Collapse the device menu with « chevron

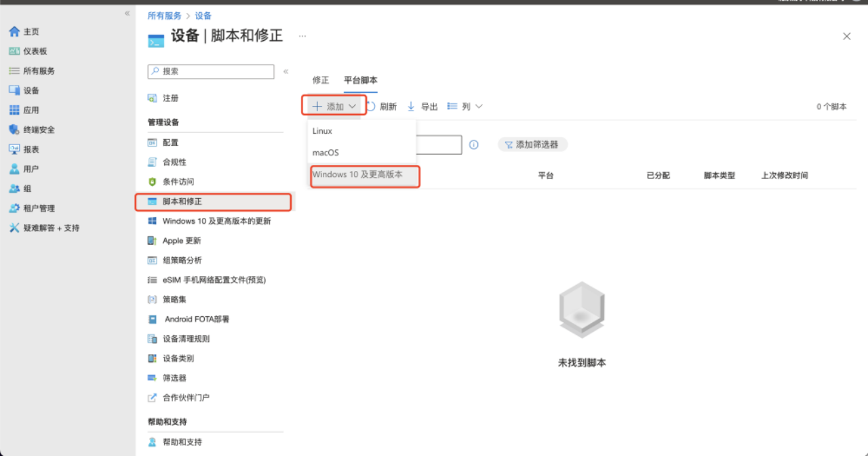tap(285, 71)
